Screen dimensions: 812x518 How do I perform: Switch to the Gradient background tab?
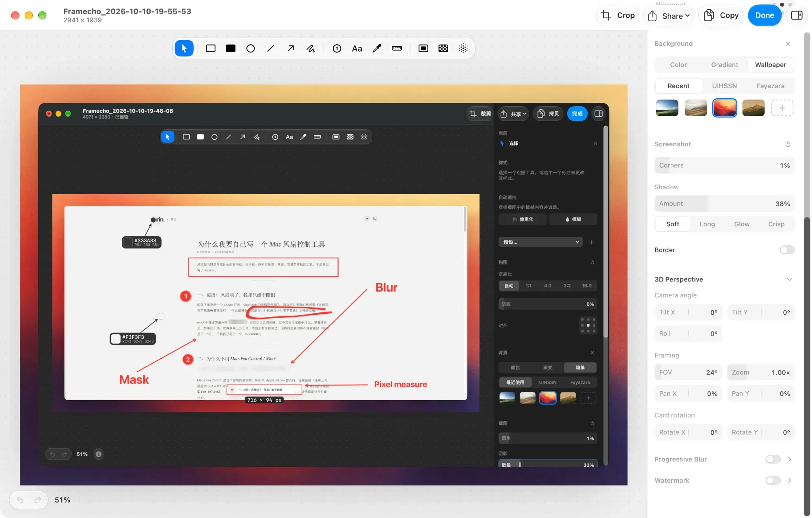pos(724,65)
